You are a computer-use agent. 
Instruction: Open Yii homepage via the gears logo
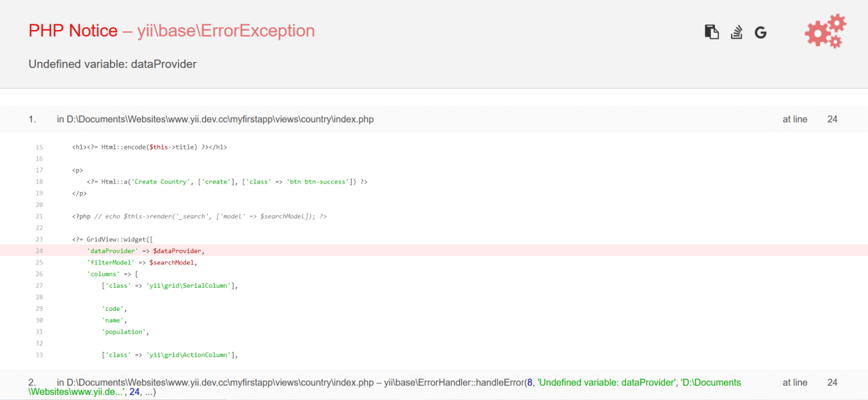tap(825, 31)
